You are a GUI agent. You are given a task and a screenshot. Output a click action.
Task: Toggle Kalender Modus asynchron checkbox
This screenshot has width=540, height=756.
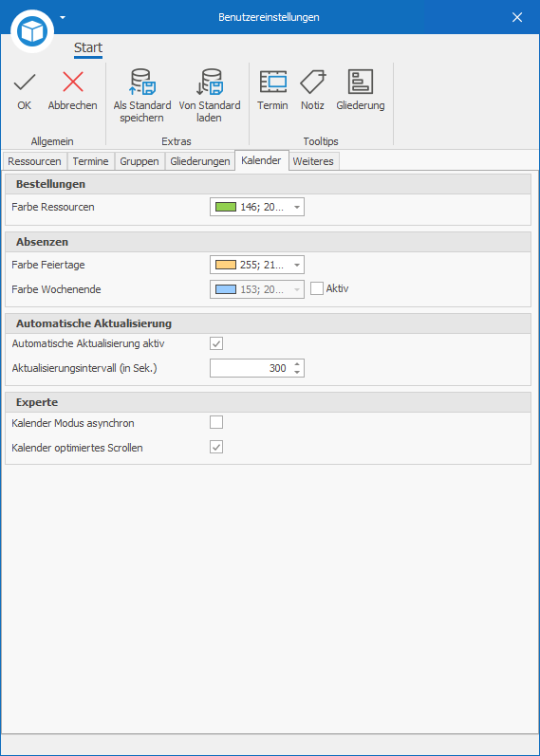coord(216,423)
